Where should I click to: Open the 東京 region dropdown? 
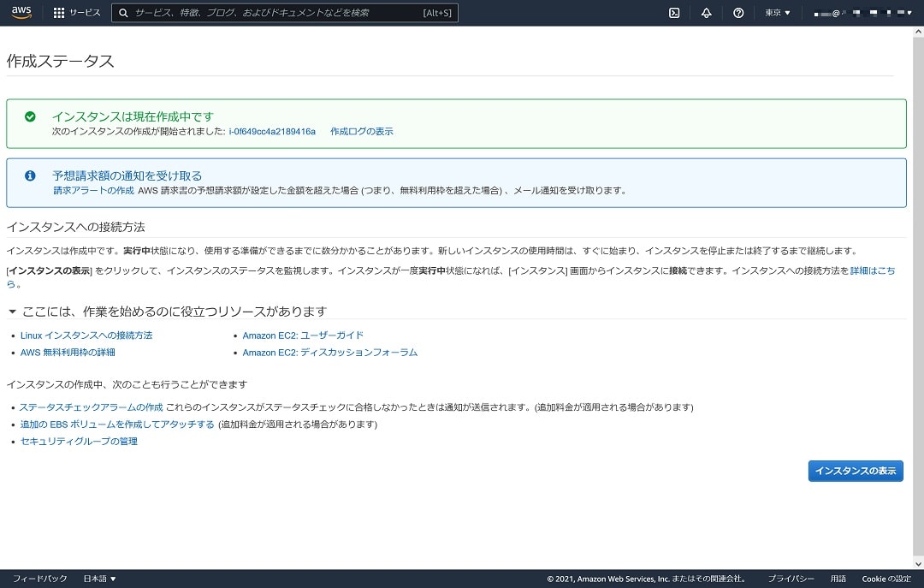[777, 13]
